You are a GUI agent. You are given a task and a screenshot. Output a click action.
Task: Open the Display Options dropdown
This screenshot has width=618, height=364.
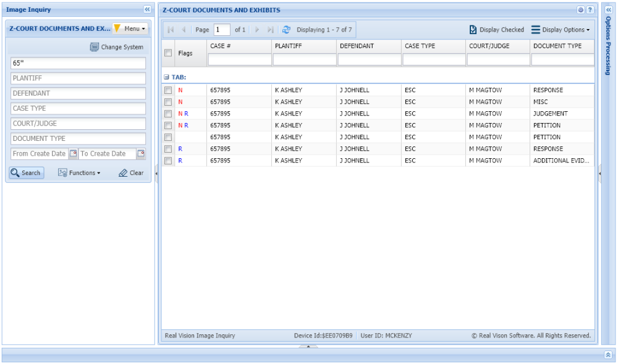click(x=561, y=30)
